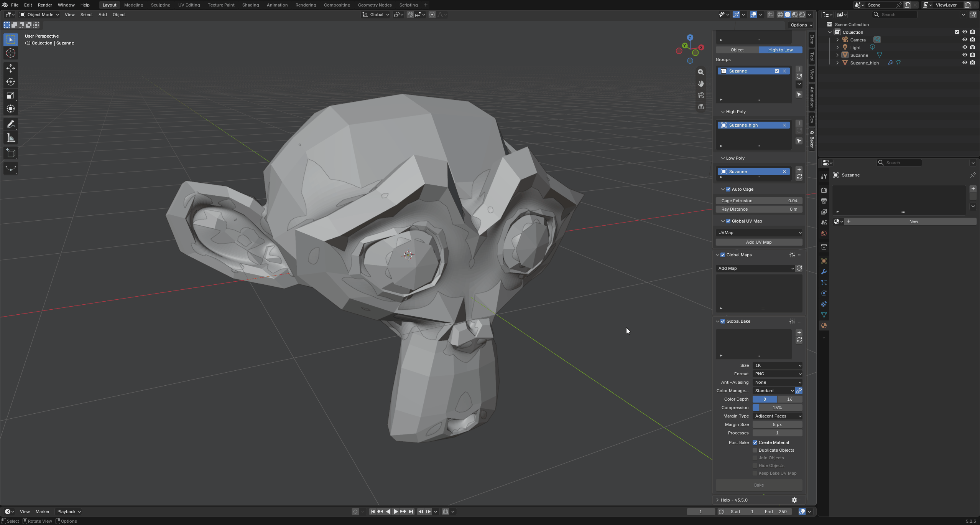Viewport: 980px width, 525px height.
Task: Open the Render menu
Action: click(45, 5)
